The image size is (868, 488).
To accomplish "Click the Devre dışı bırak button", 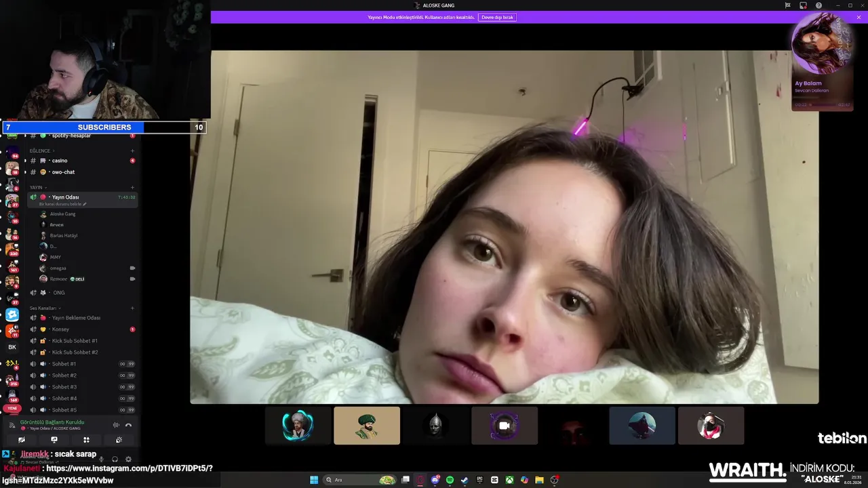I will pyautogui.click(x=497, y=17).
